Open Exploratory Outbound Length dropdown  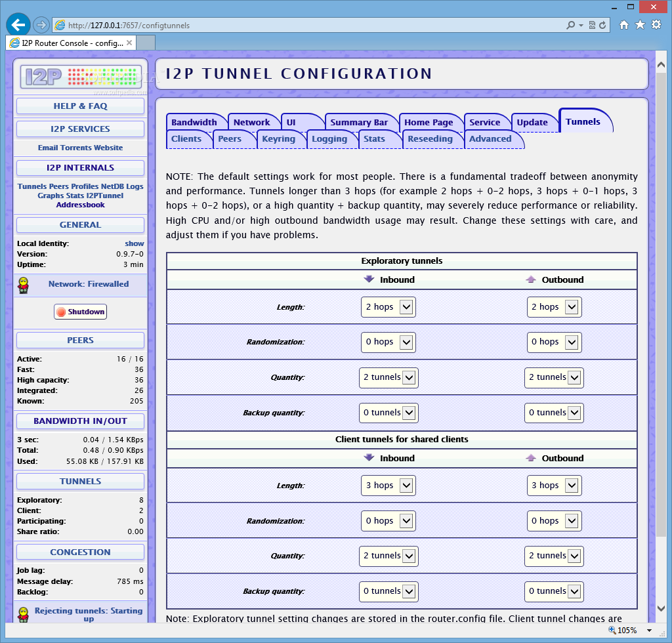(554, 306)
